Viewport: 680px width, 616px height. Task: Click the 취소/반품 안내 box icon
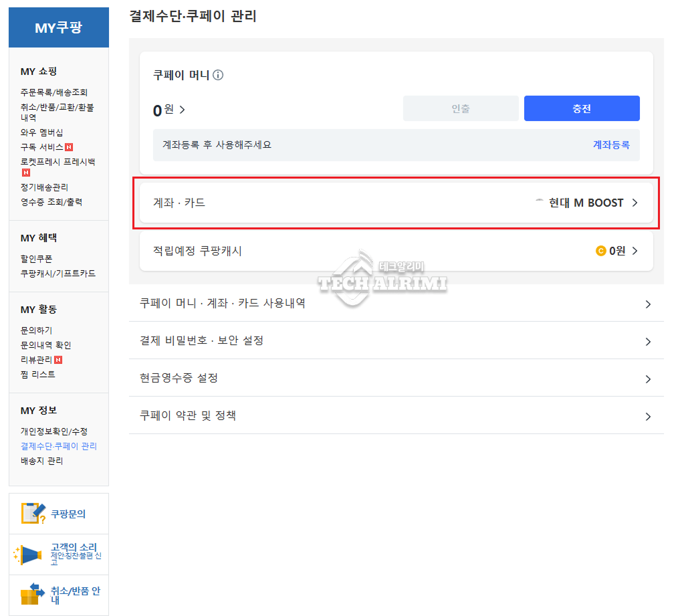33,594
